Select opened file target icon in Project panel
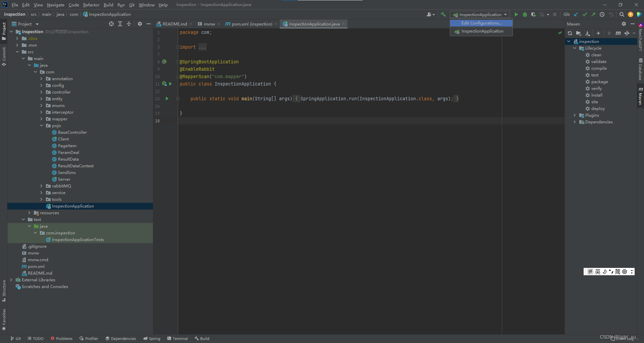This screenshot has width=644, height=343. tap(111, 24)
